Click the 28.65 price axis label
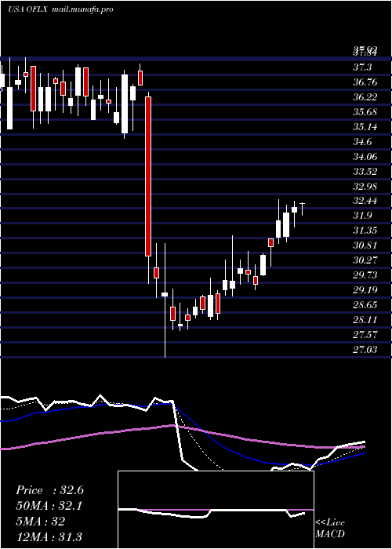The image size is (392, 549). tap(365, 304)
